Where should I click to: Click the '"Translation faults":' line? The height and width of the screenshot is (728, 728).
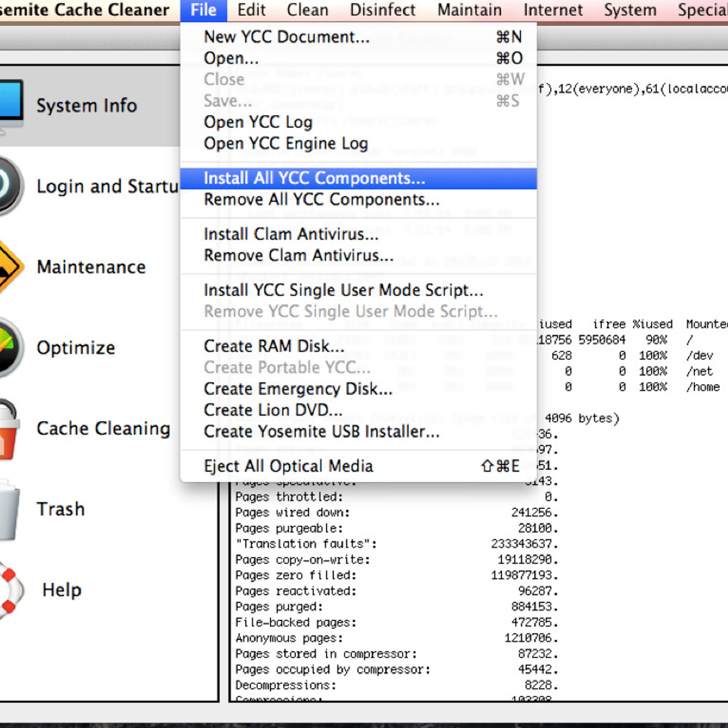(397, 544)
